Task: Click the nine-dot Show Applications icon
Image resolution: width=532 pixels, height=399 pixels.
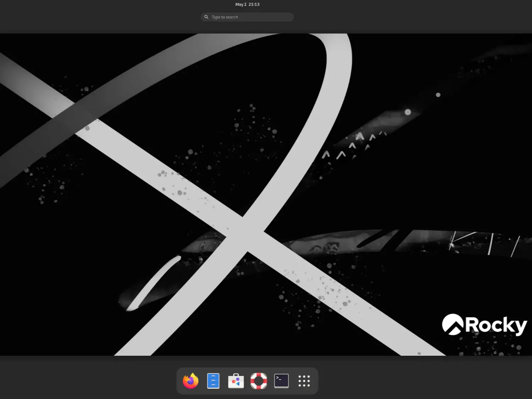Action: [x=304, y=381]
